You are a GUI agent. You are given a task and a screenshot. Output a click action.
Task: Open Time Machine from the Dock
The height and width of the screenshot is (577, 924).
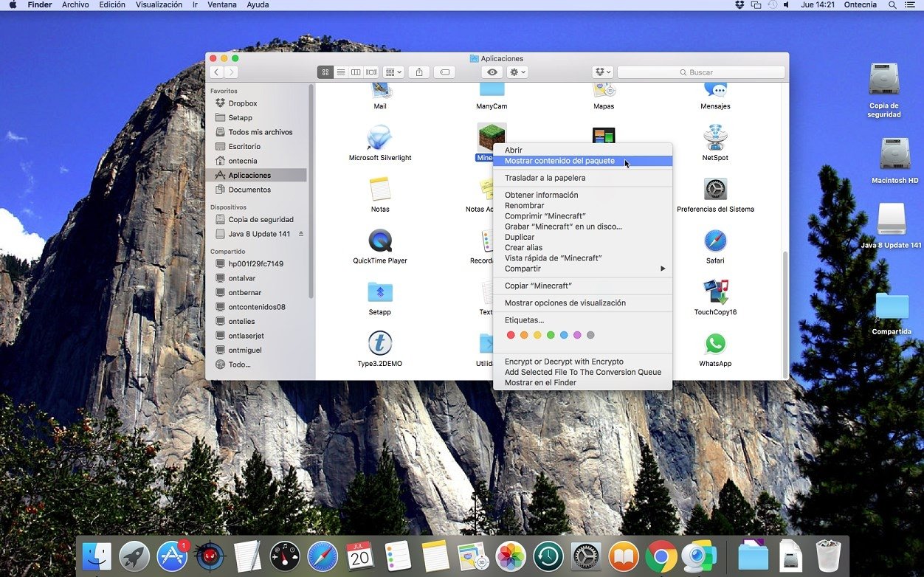pyautogui.click(x=548, y=556)
